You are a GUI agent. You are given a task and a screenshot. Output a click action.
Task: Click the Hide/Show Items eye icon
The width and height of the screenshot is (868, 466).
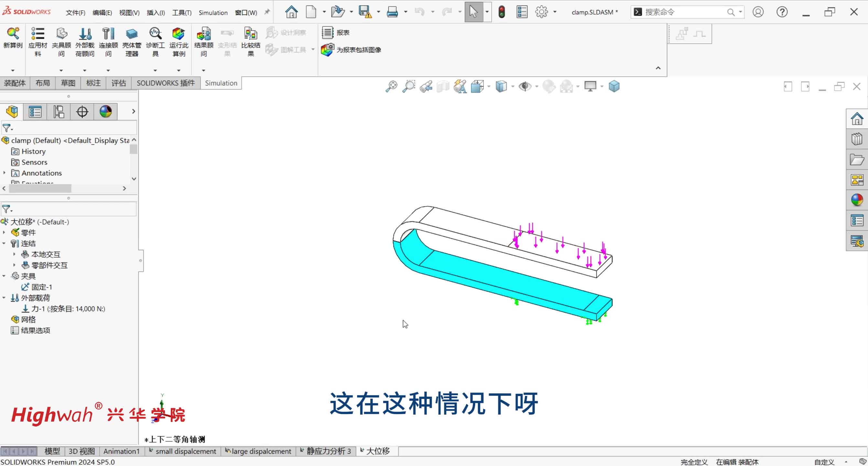524,86
